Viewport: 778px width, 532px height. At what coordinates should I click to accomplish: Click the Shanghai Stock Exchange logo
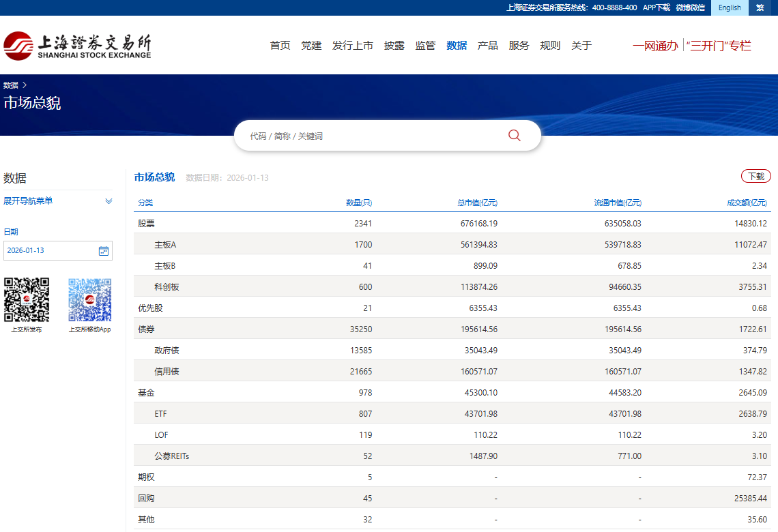coord(77,46)
